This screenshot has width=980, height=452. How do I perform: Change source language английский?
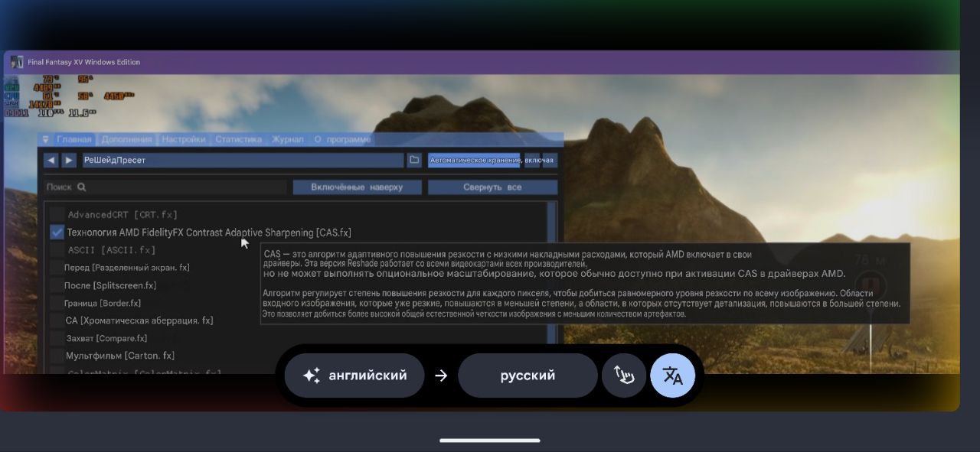[354, 376]
